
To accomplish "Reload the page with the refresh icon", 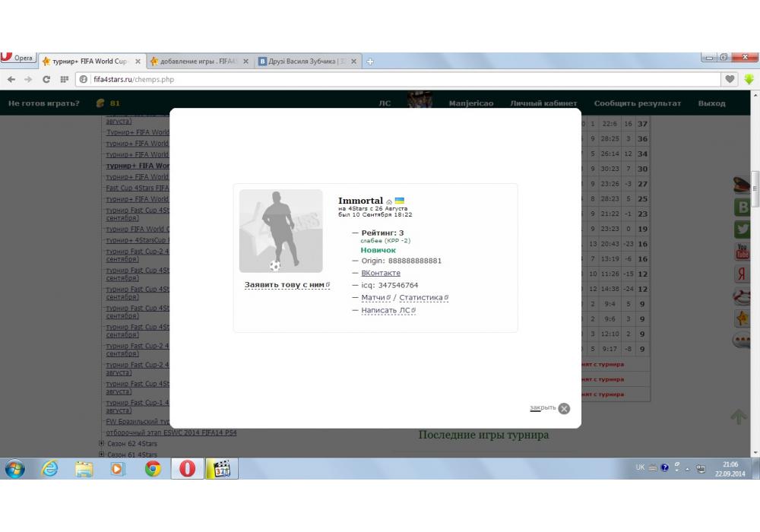I will pyautogui.click(x=46, y=79).
